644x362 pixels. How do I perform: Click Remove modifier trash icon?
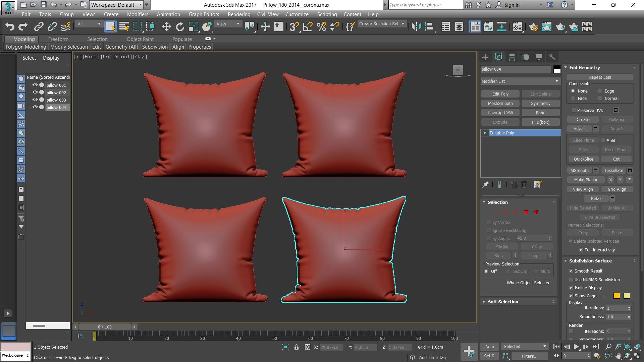[524, 184]
